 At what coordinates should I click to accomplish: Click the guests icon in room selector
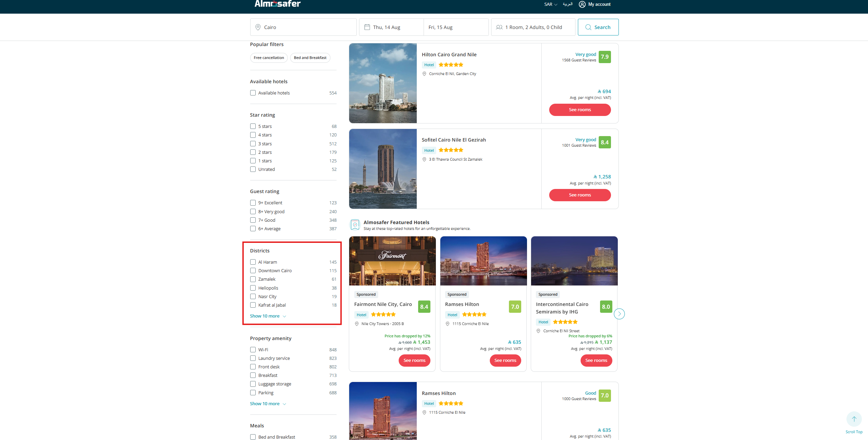(x=499, y=27)
